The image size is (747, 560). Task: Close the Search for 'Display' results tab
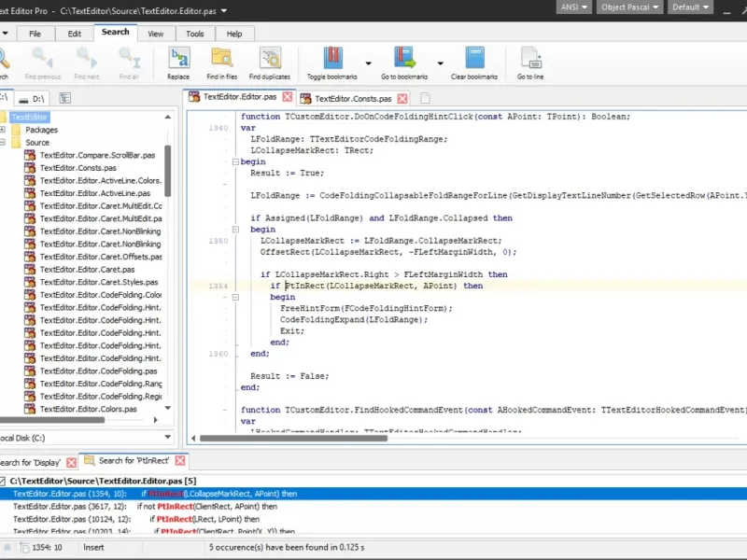[x=72, y=462]
